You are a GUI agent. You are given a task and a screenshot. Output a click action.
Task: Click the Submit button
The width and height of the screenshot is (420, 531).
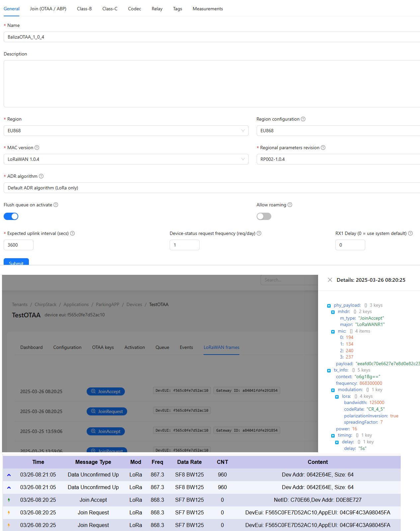point(16,262)
